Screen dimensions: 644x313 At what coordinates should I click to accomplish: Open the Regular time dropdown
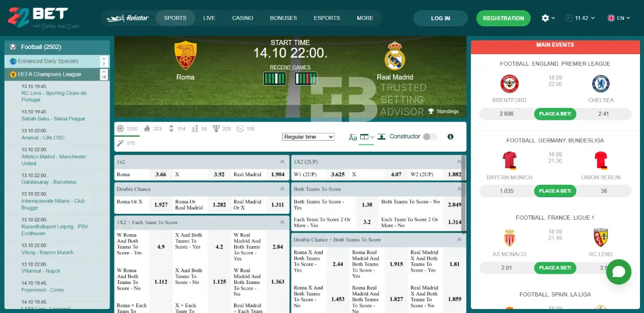(308, 137)
